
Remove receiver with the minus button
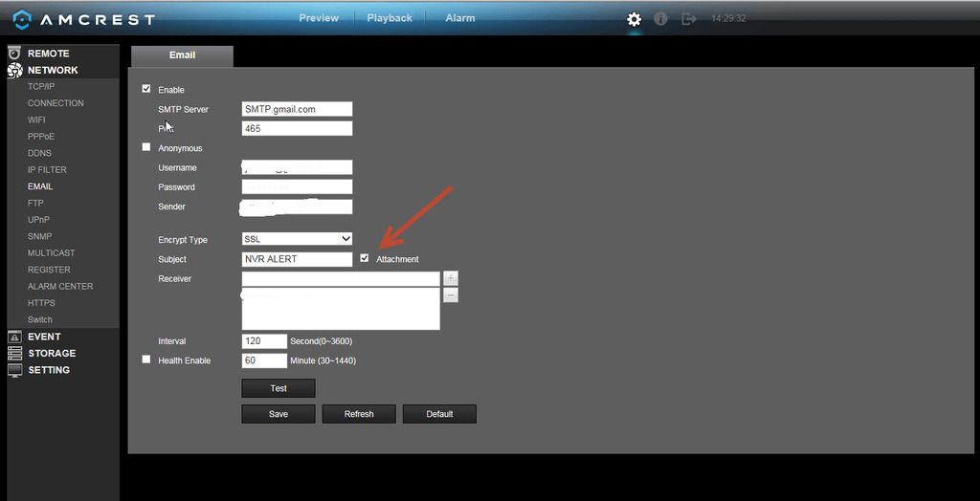click(450, 294)
